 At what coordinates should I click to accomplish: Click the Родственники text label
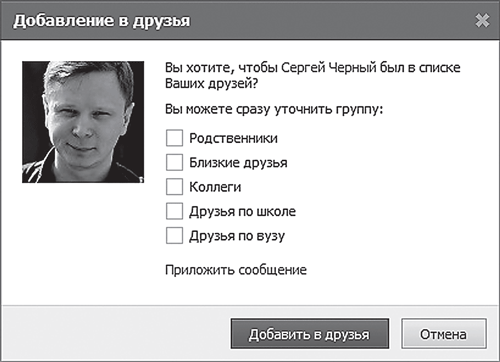(x=233, y=138)
